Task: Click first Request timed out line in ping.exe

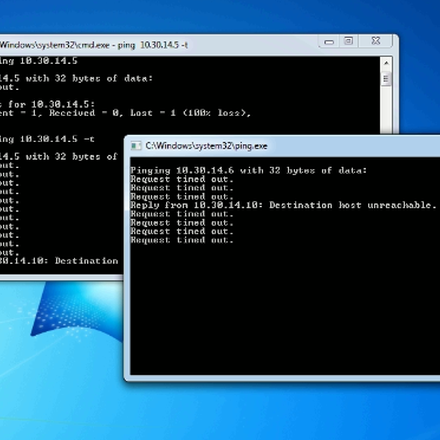Action: (x=182, y=179)
